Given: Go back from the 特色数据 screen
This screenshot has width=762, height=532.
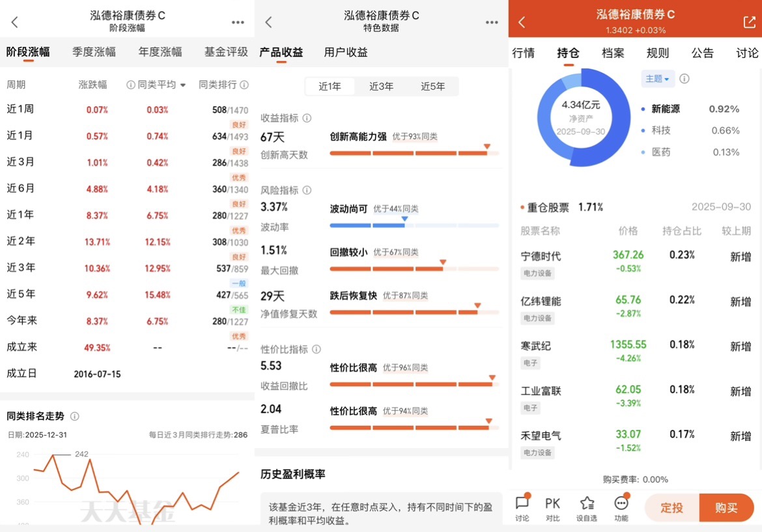Looking at the screenshot, I should coord(269,22).
